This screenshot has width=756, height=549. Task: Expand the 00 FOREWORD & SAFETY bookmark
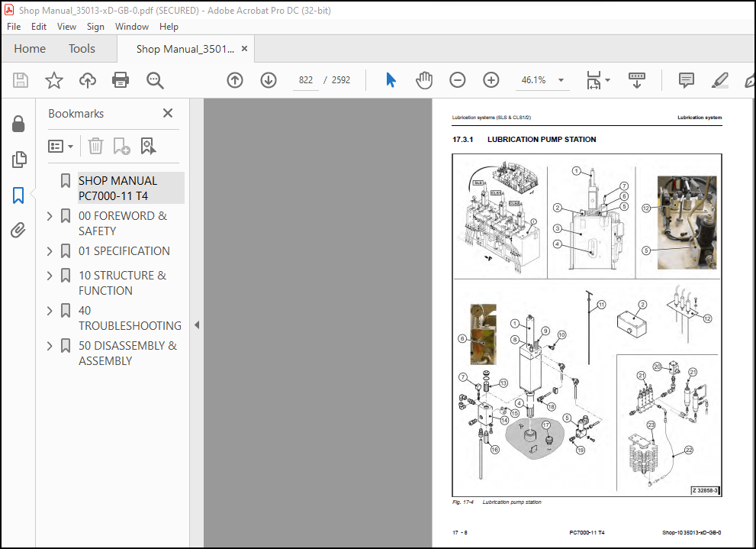coord(49,215)
